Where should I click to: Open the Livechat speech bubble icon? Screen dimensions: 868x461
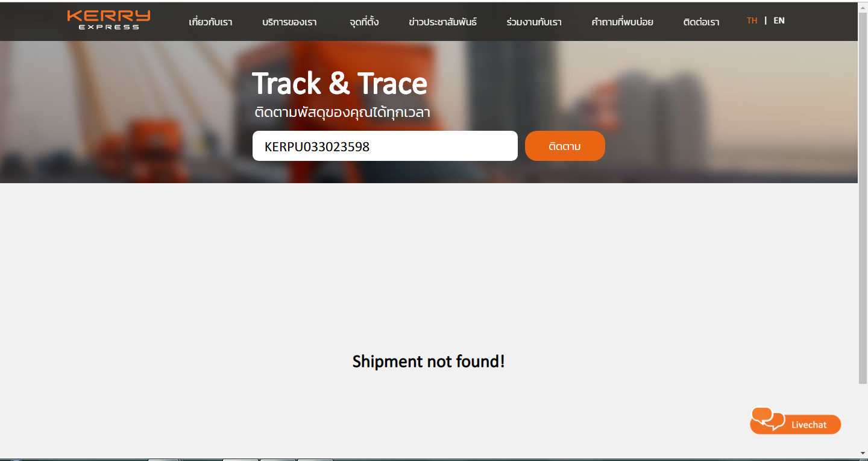click(x=769, y=419)
